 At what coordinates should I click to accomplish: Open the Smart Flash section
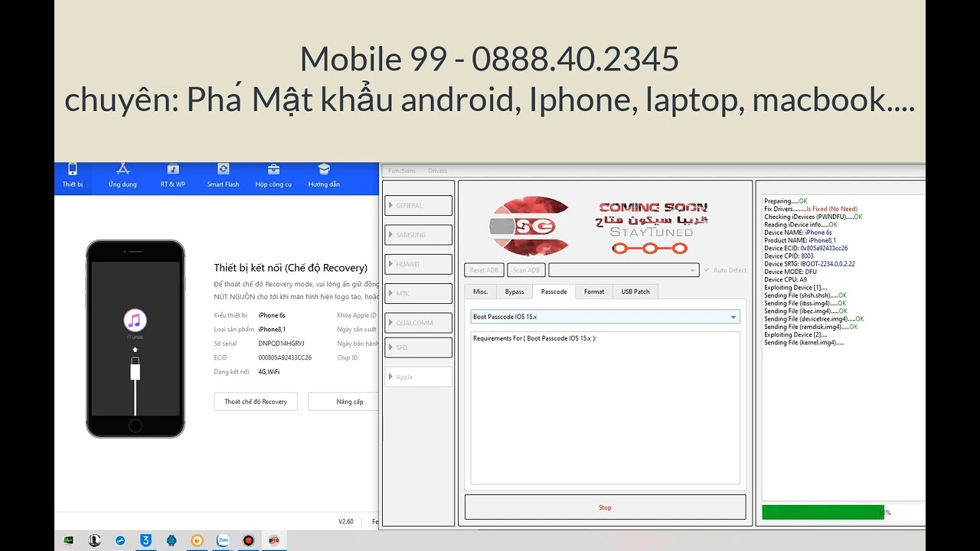click(223, 175)
